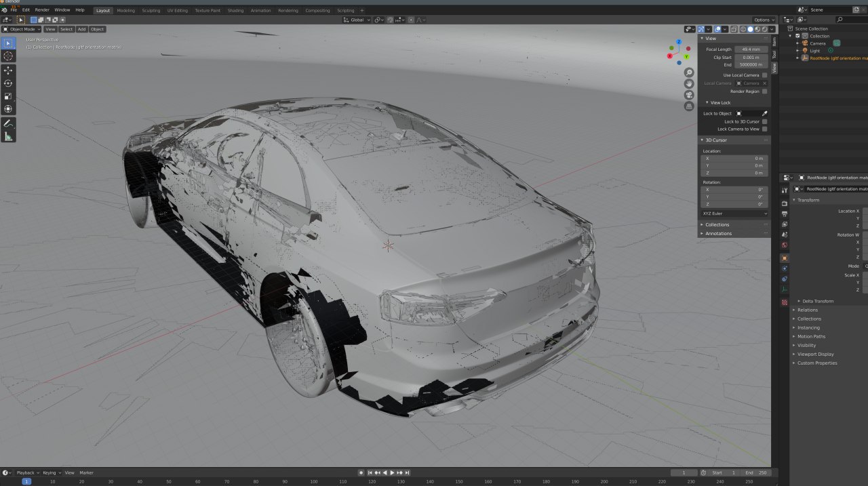Viewport: 868px width, 486px height.
Task: Enable Use Local Camera checkbox
Action: tap(765, 75)
